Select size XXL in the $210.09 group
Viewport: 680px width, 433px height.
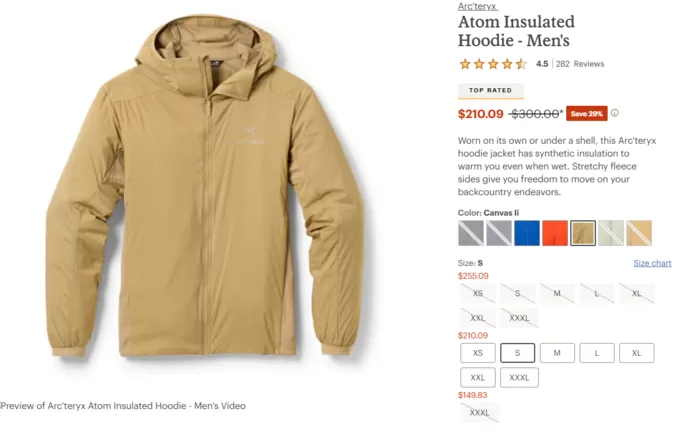click(x=478, y=378)
